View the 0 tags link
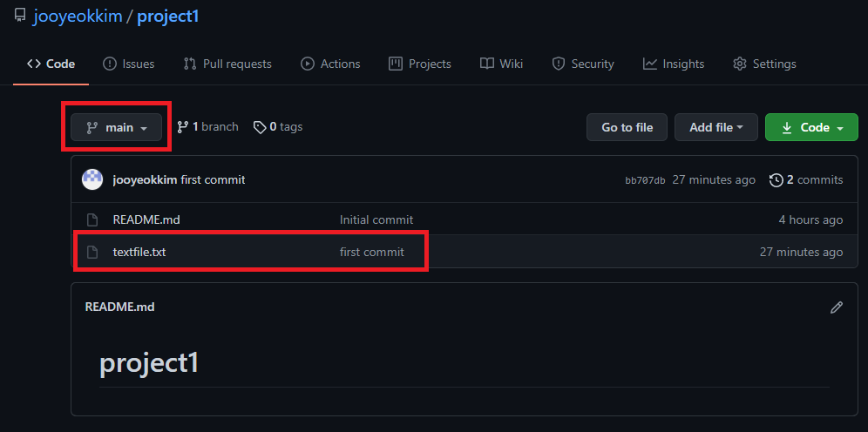868x432 pixels. coord(278,127)
